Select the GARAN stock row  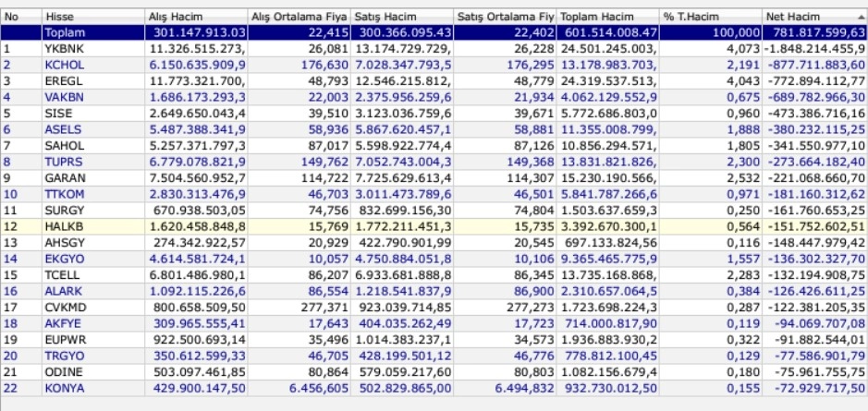point(434,178)
